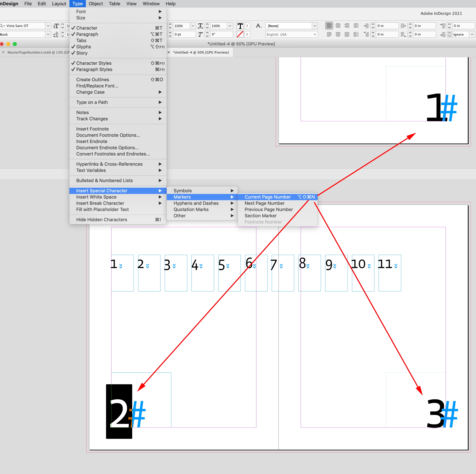Click the Justify All Lines icon
Image resolution: width=476 pixels, height=474 pixels.
click(347, 35)
